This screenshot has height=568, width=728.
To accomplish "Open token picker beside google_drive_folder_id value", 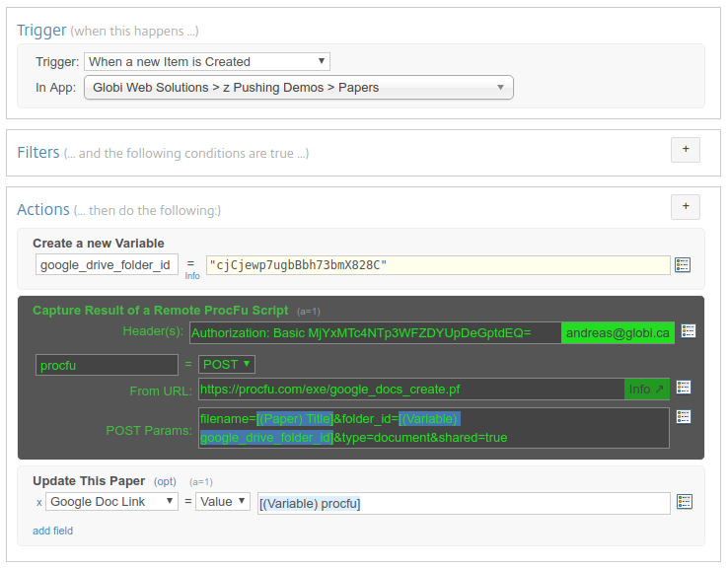I will [682, 265].
